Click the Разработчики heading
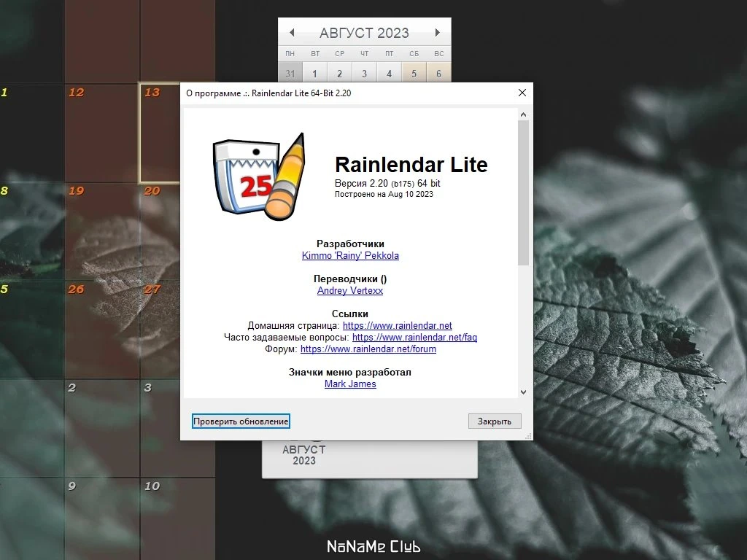Screen dimensions: 747x560 click(350, 244)
